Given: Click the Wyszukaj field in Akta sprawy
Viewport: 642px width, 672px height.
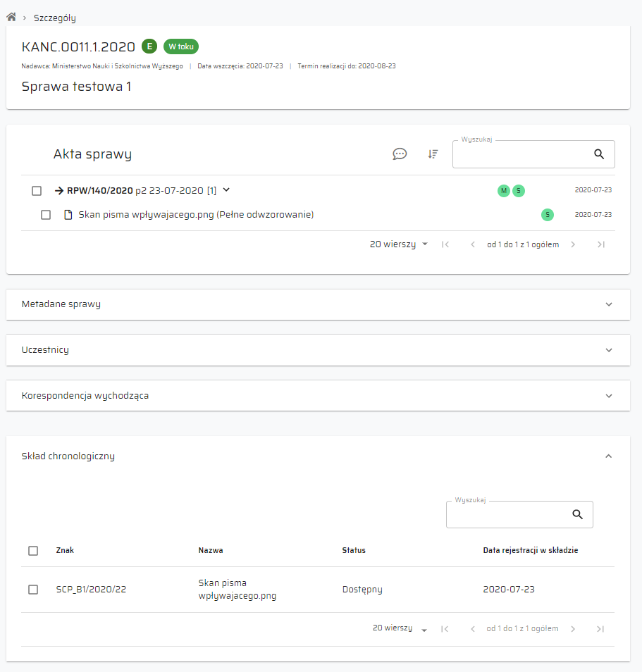Looking at the screenshot, I should point(521,155).
